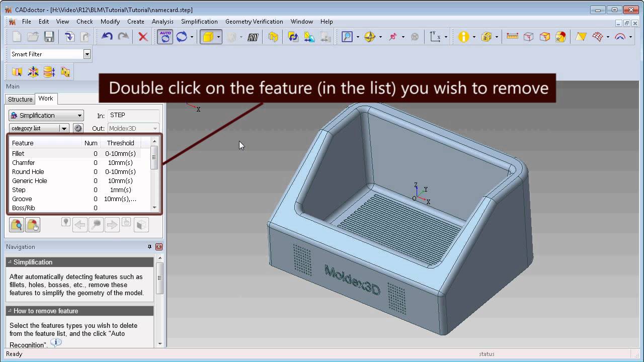Click the yellow sphere view orientation icon
Viewport: 644px width, 362px height.
point(370,37)
